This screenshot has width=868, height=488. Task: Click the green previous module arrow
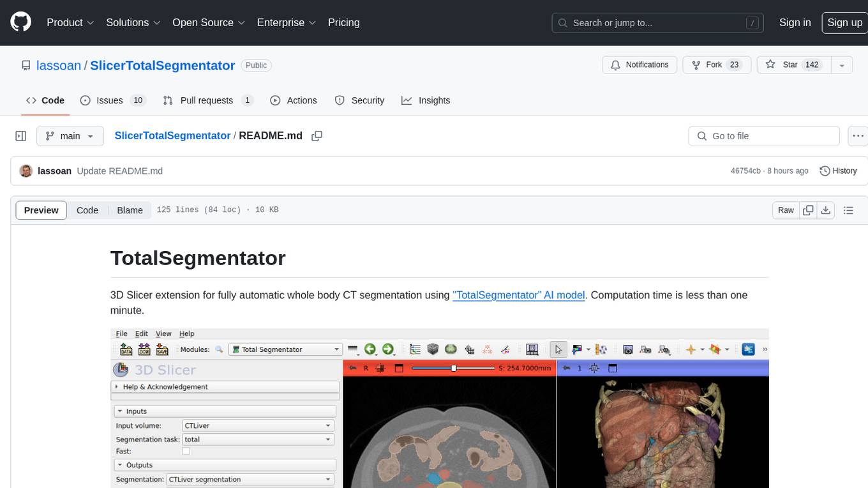(370, 349)
